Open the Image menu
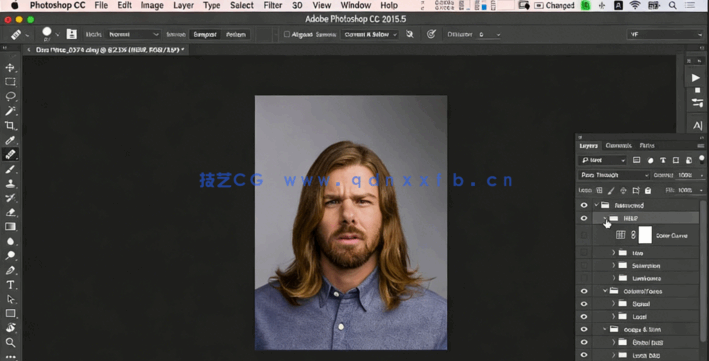 tap(152, 5)
